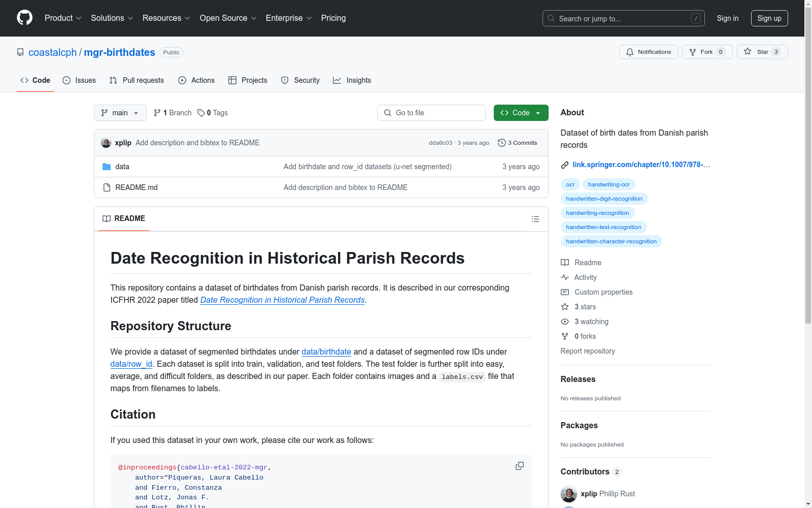Open the dda6c03 commit hash link
Screen dimensions: 812x508
[441, 143]
